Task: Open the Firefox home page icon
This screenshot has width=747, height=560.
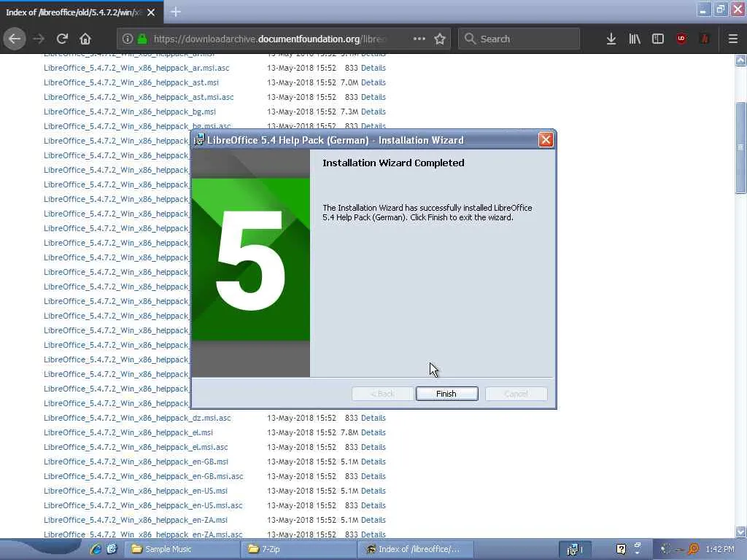Action: [85, 39]
